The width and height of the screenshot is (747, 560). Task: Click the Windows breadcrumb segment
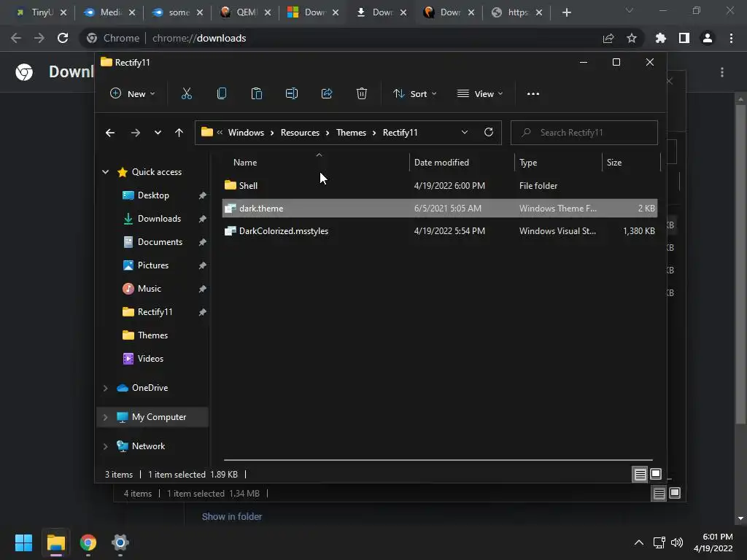(x=246, y=133)
